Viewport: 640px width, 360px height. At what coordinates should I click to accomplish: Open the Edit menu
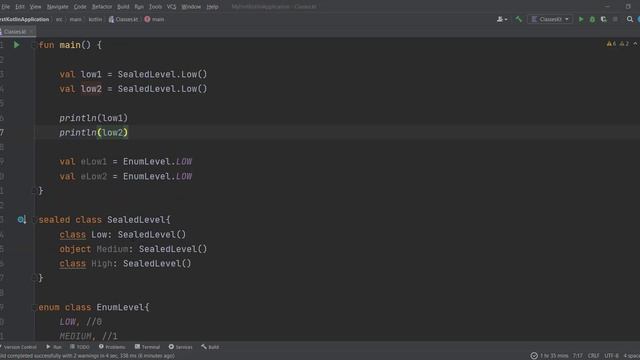[x=20, y=7]
